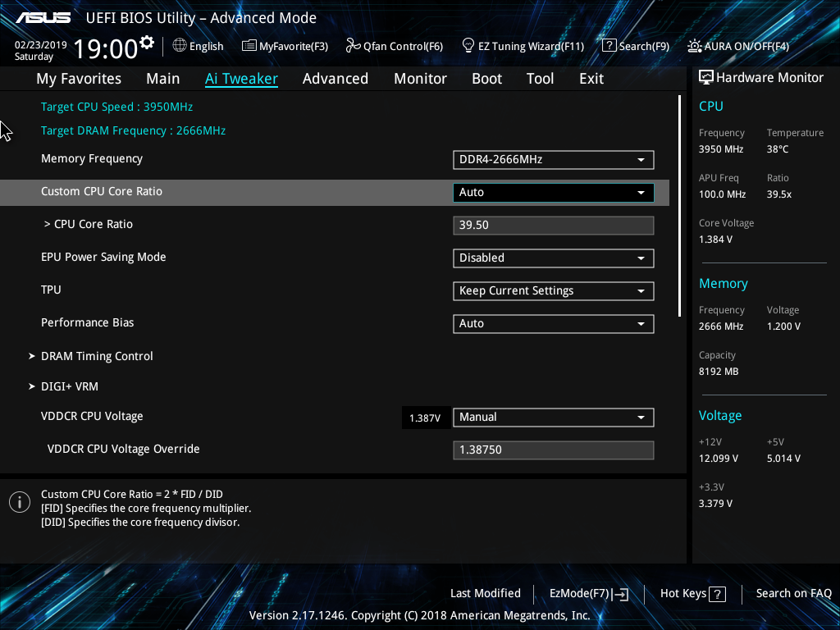Click the MyFavorite list icon
This screenshot has width=840, height=630.
coord(249,46)
